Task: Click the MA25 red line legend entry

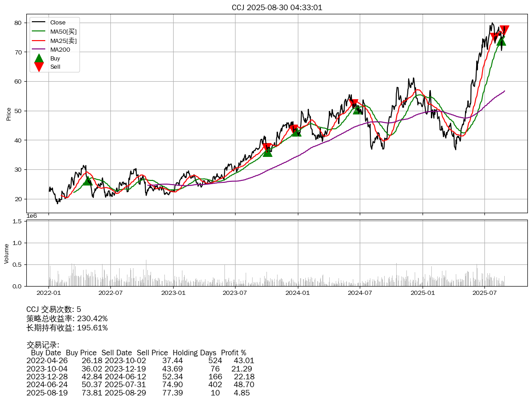Action: point(63,41)
